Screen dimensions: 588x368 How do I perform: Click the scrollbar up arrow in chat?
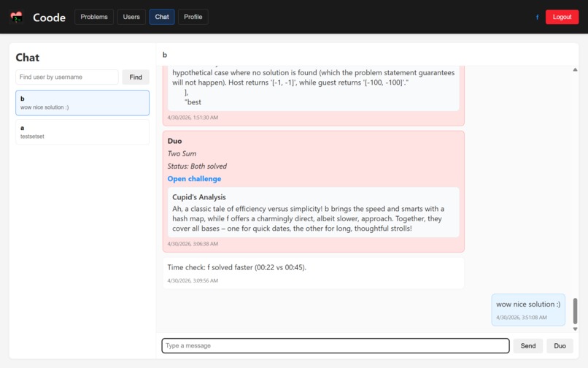tap(575, 70)
